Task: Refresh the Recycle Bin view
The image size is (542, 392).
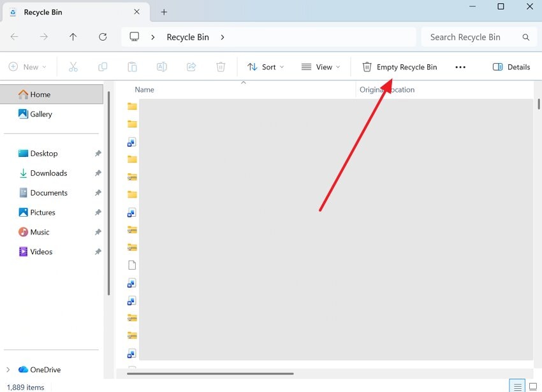Action: click(x=103, y=36)
